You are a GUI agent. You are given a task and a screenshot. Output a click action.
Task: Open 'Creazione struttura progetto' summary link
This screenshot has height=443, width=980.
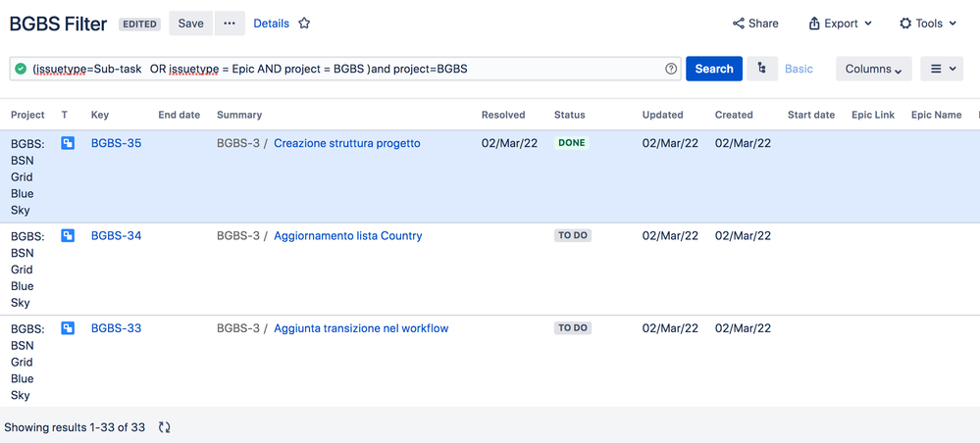347,143
